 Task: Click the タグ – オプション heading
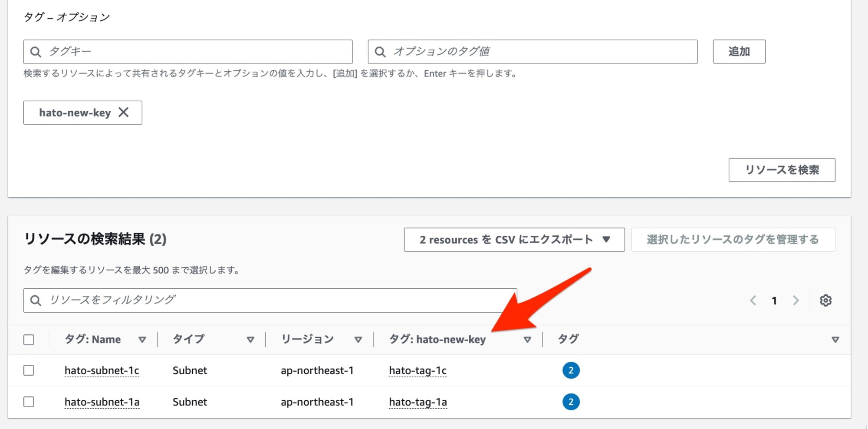66,17
